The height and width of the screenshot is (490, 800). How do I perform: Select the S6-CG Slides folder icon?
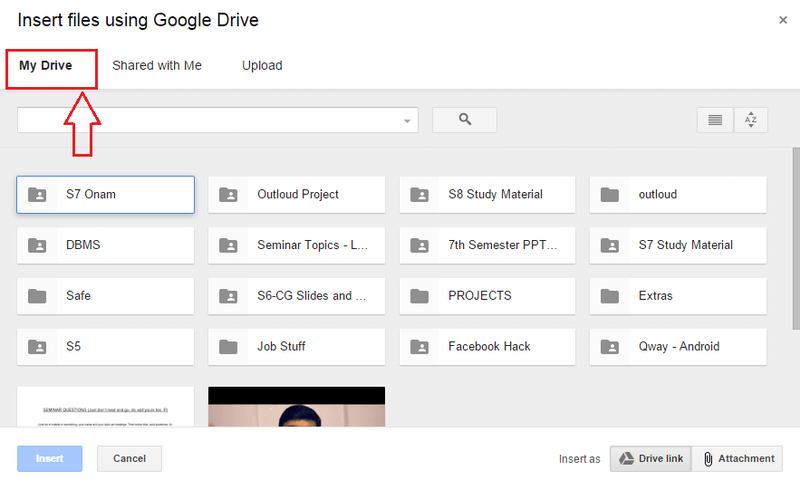[228, 296]
